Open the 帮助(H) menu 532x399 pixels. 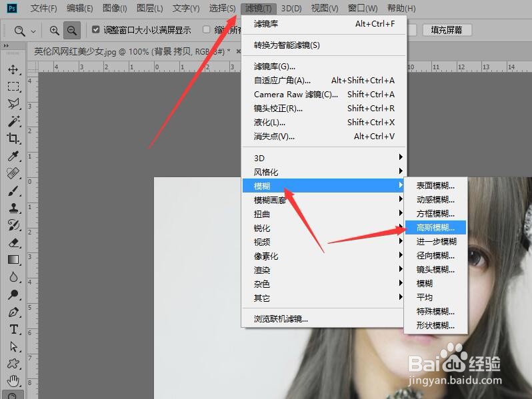[x=401, y=8]
